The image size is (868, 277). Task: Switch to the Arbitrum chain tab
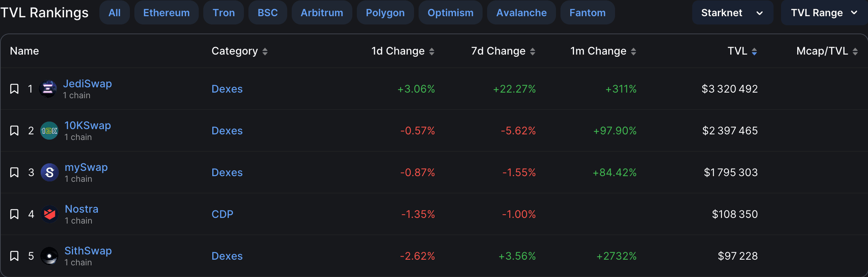click(x=322, y=13)
